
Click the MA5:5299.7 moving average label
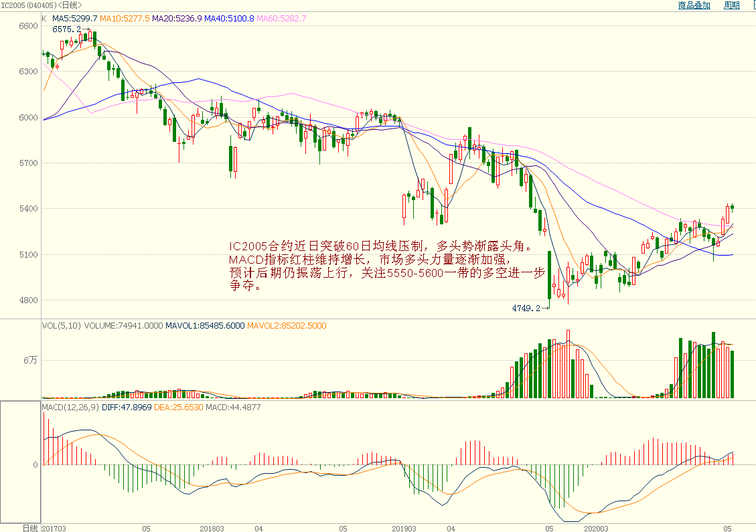pos(74,19)
